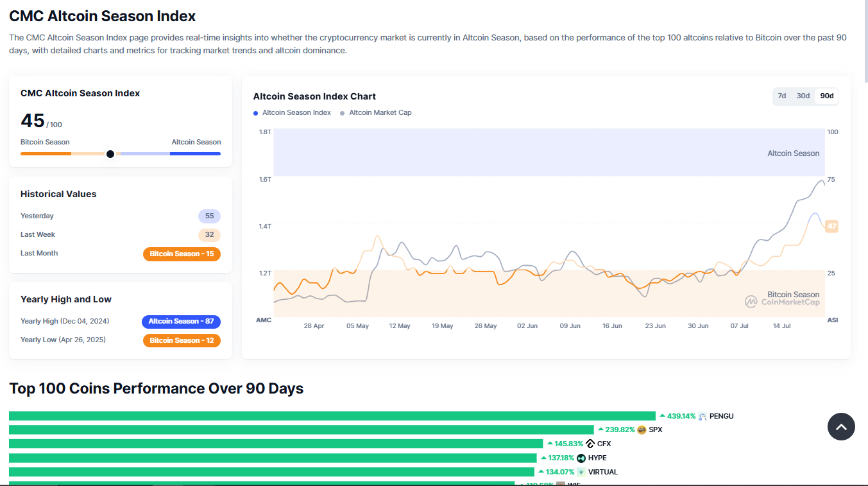This screenshot has height=486, width=868.
Task: Click the 1.6T y-axis label
Action: 265,179
